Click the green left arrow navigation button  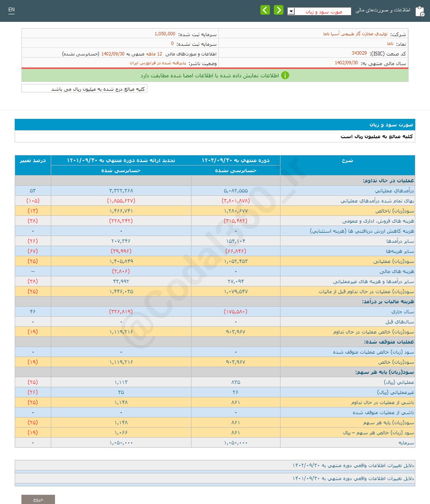(x=265, y=9)
